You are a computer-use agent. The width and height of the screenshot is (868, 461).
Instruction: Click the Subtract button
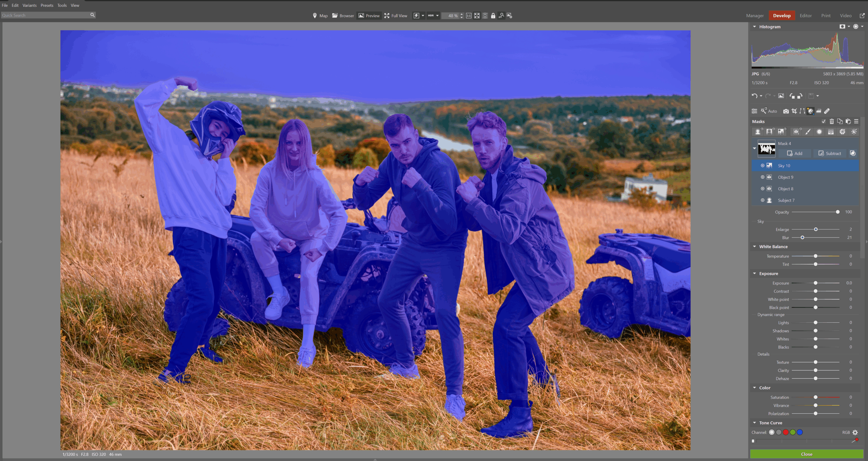pyautogui.click(x=829, y=154)
